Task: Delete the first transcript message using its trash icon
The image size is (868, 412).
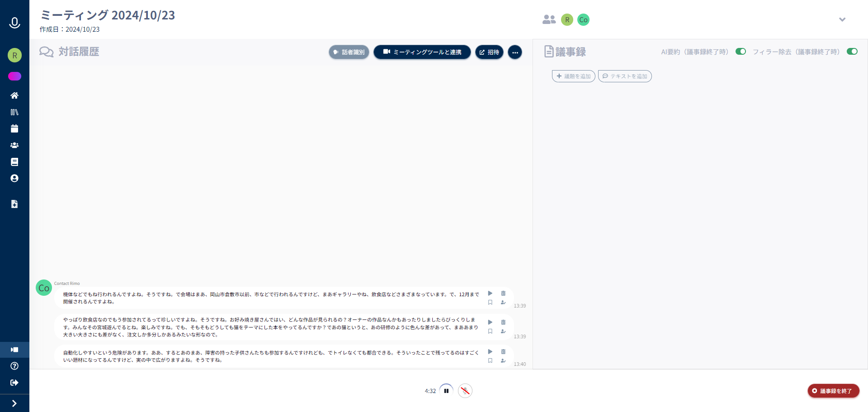Action: point(503,294)
